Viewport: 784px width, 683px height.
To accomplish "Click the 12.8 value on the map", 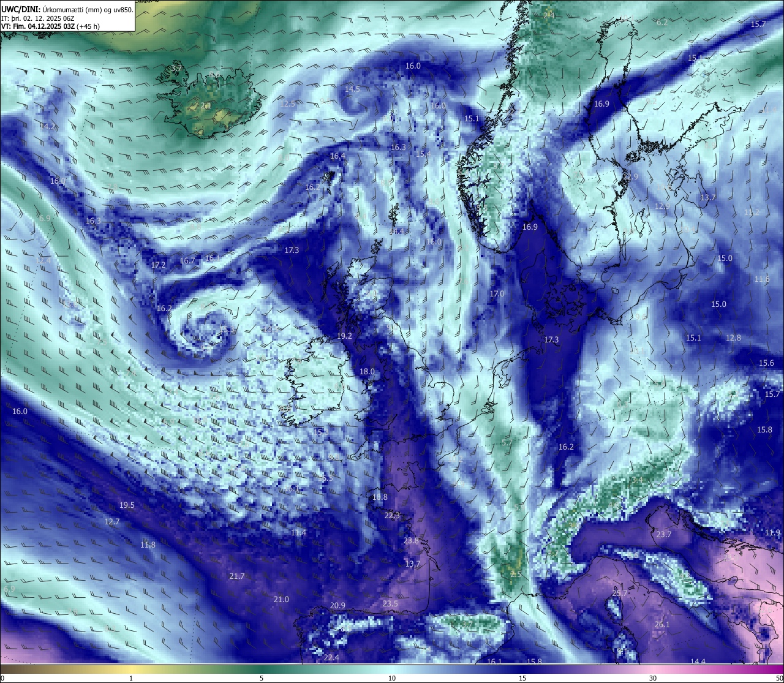I will point(733,338).
